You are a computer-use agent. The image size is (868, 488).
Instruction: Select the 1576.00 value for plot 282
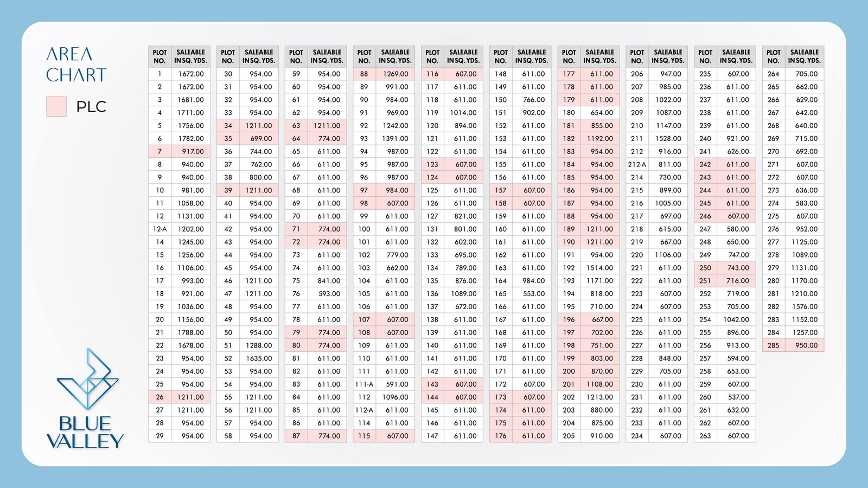coord(804,306)
